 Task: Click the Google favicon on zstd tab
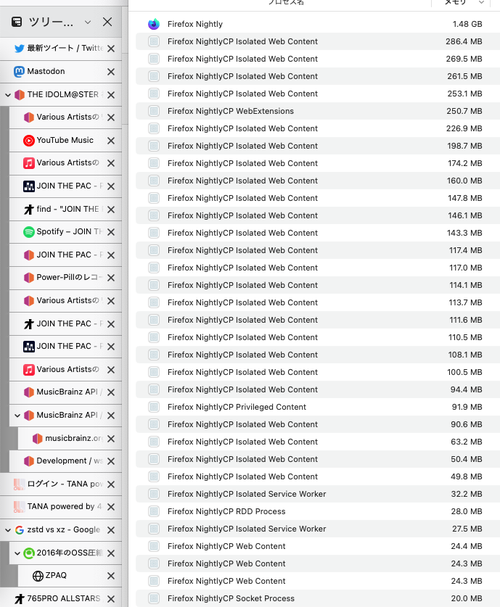tap(19, 530)
